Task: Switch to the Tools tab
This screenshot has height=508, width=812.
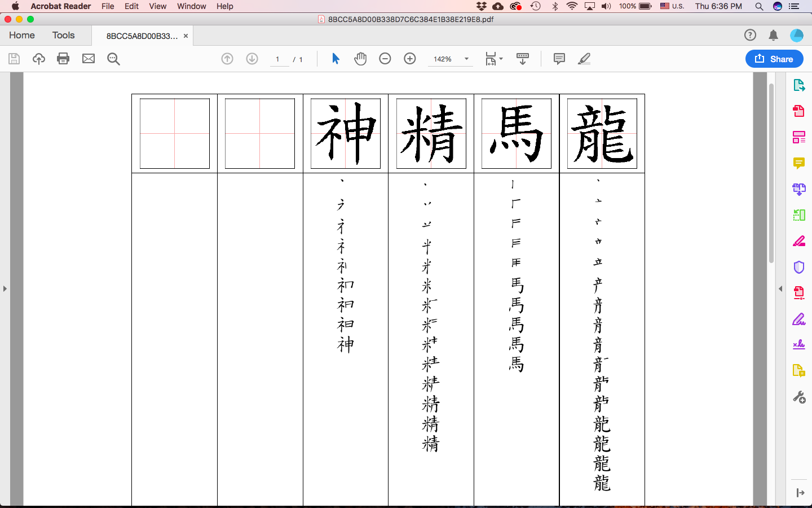Action: tap(63, 35)
